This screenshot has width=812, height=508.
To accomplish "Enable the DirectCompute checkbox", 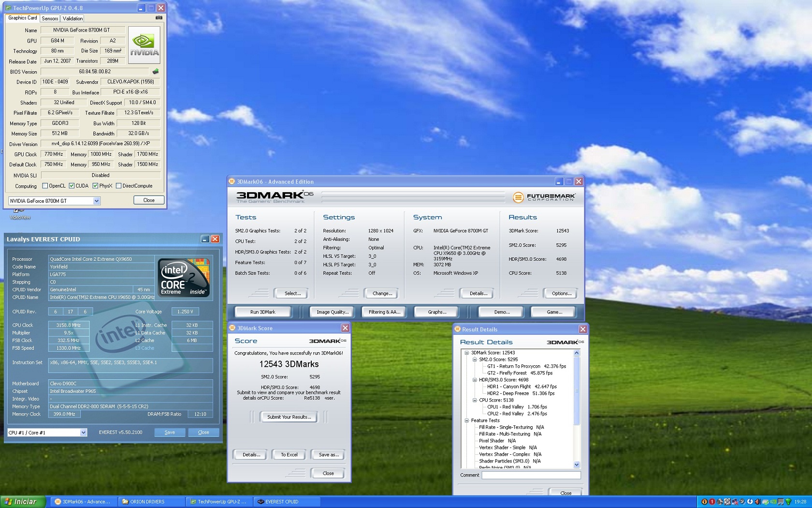I will tap(118, 186).
